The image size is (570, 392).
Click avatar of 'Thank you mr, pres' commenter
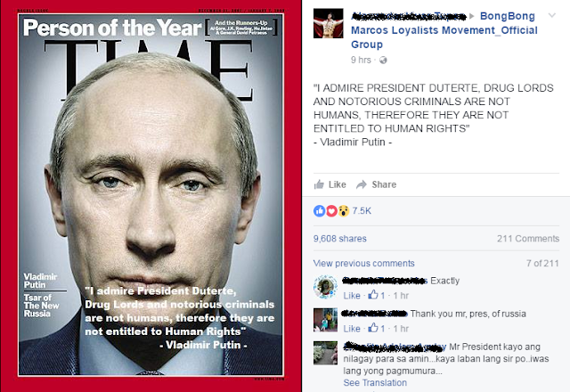(x=325, y=320)
